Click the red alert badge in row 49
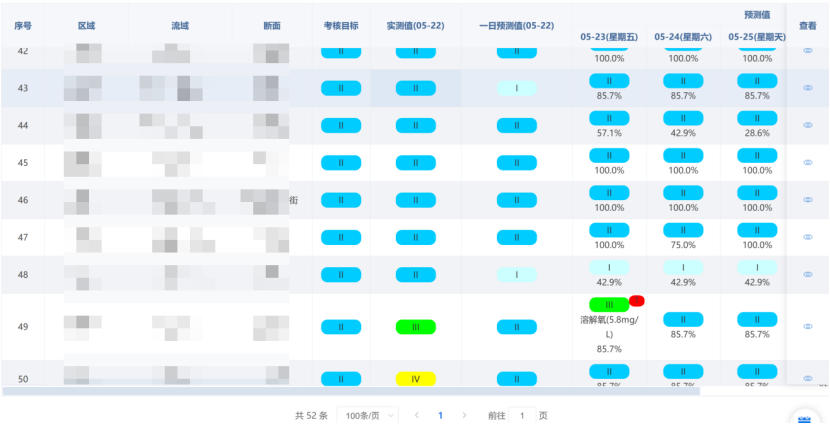 [637, 301]
